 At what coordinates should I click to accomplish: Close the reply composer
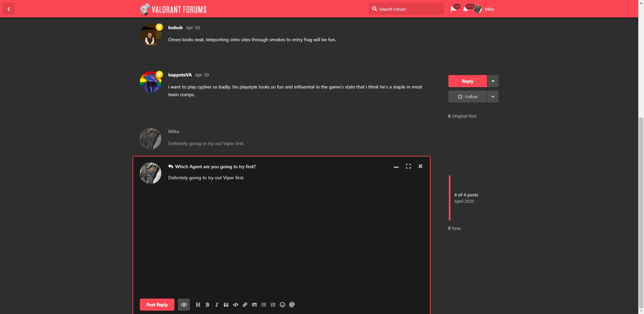point(420,166)
